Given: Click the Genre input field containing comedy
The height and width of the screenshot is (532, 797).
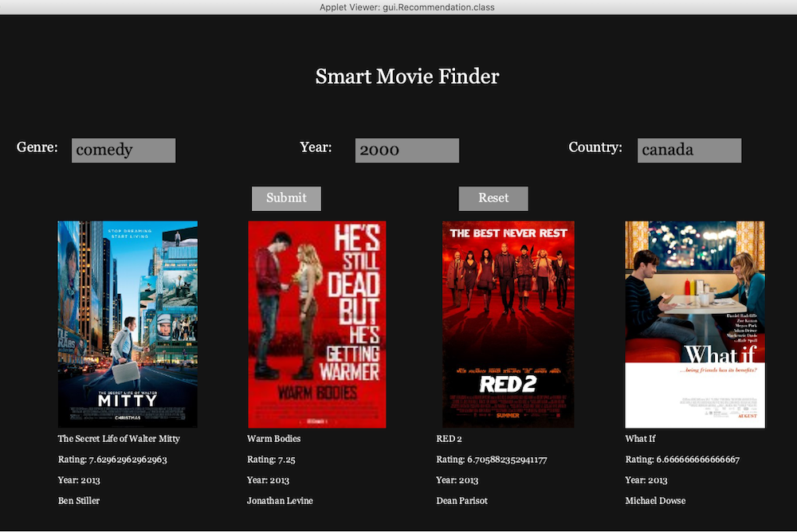Looking at the screenshot, I should click(x=124, y=151).
